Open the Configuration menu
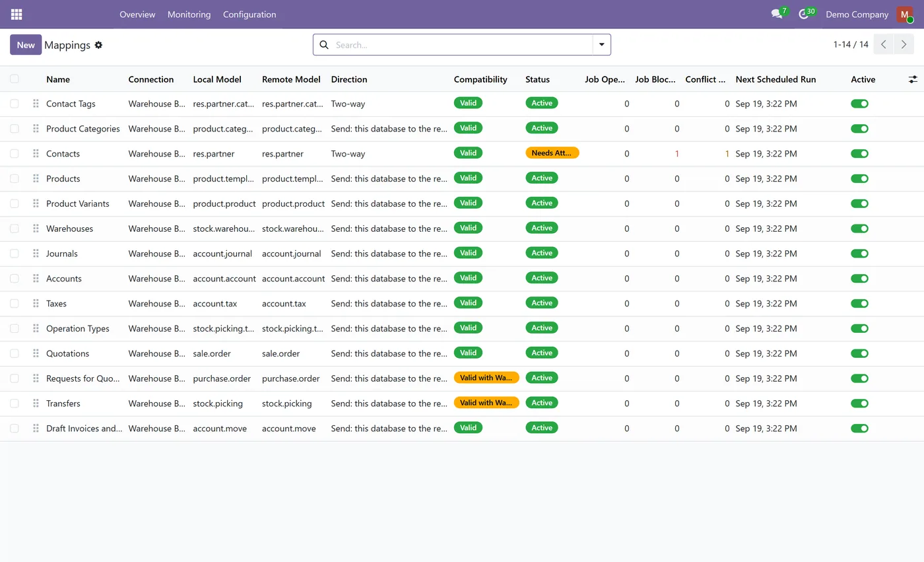This screenshot has height=562, width=924. click(249, 14)
